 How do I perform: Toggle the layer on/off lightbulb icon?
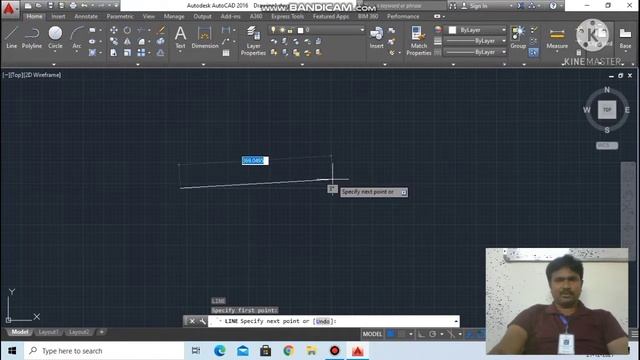(x=273, y=30)
